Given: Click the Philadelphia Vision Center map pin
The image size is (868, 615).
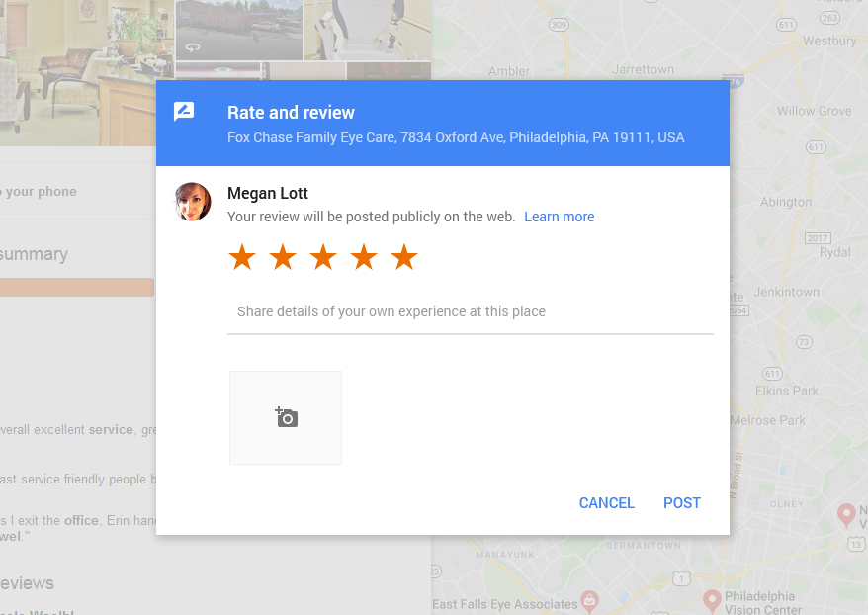Looking at the screenshot, I should pyautogui.click(x=712, y=600).
